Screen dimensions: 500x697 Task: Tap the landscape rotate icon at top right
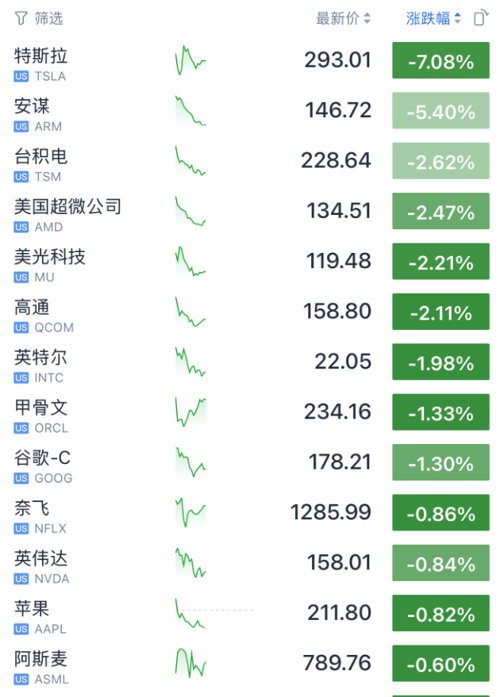pos(481,18)
